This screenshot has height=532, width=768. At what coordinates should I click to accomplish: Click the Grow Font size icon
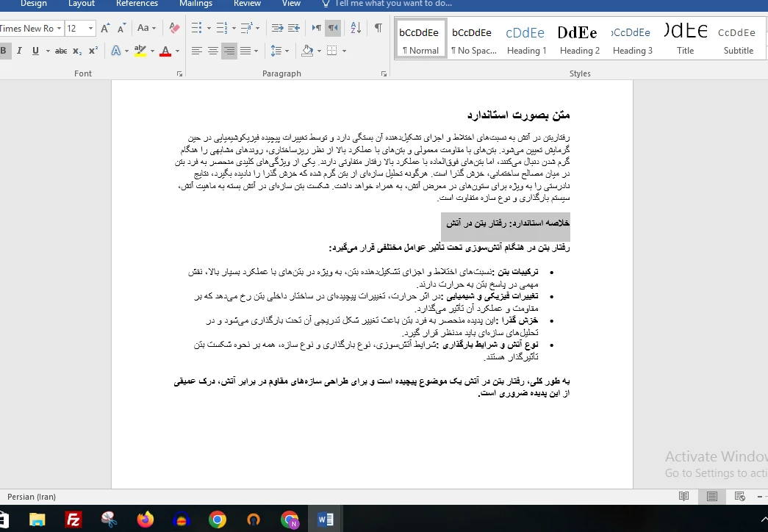click(105, 29)
